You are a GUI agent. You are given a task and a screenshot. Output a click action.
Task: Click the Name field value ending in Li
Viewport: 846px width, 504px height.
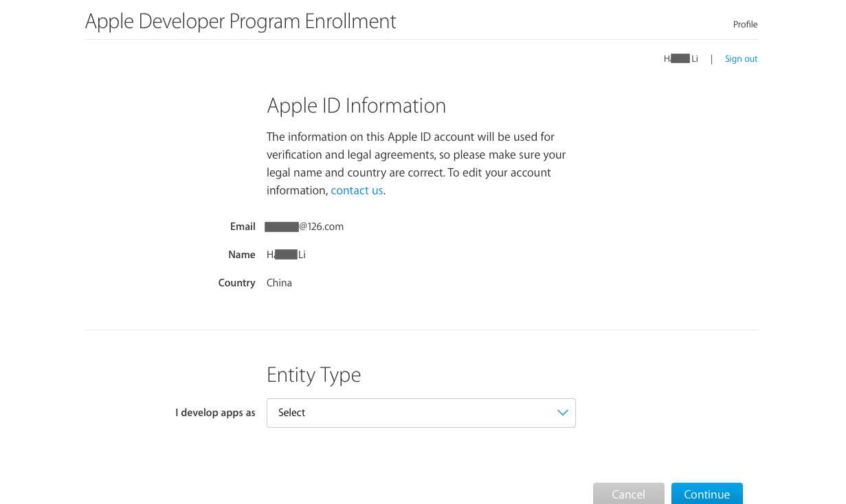286,255
